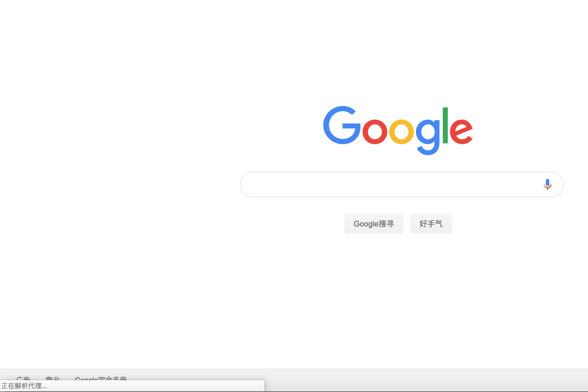Image resolution: width=588 pixels, height=392 pixels.
Task: Open the 广告 footer link
Action: click(23, 378)
